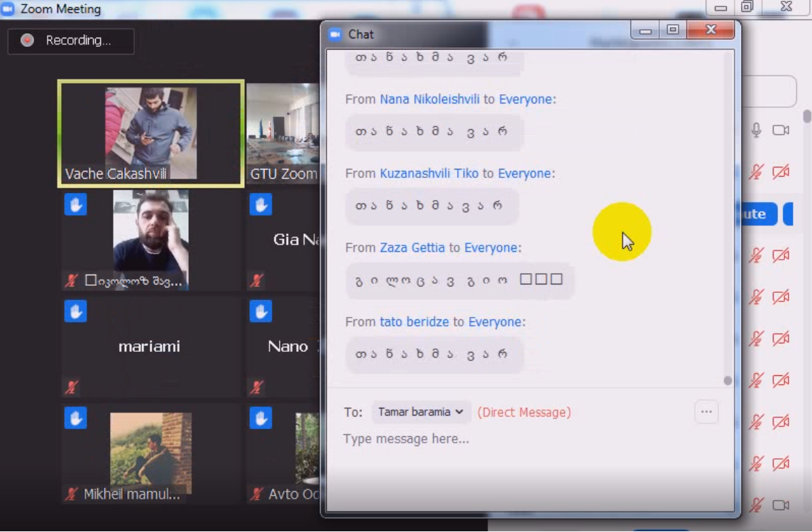This screenshot has width=812, height=532.
Task: Click sender name tato beridze in chat
Action: (x=415, y=321)
